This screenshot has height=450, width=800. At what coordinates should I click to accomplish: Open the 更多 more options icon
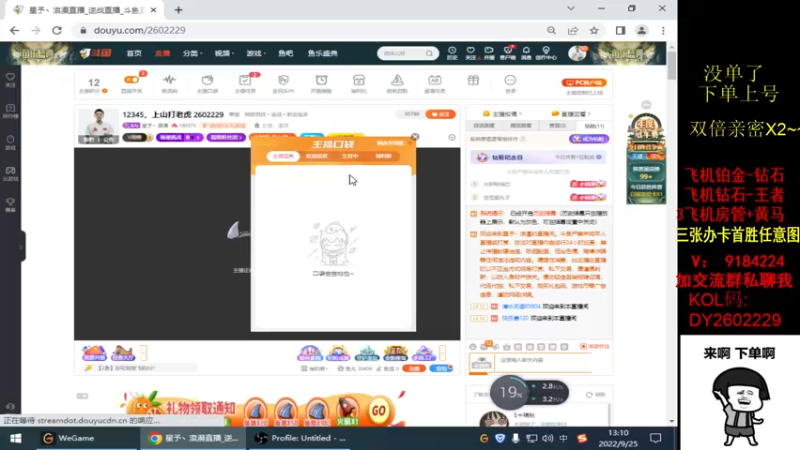tap(510, 84)
